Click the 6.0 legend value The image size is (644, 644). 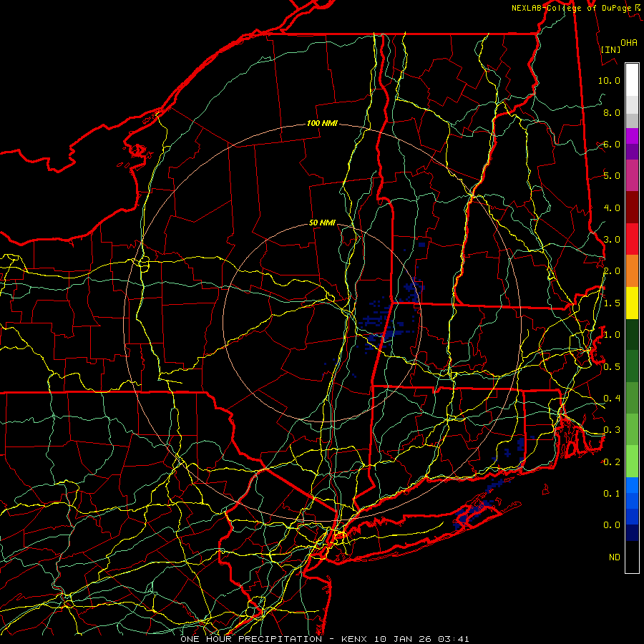pyautogui.click(x=612, y=144)
